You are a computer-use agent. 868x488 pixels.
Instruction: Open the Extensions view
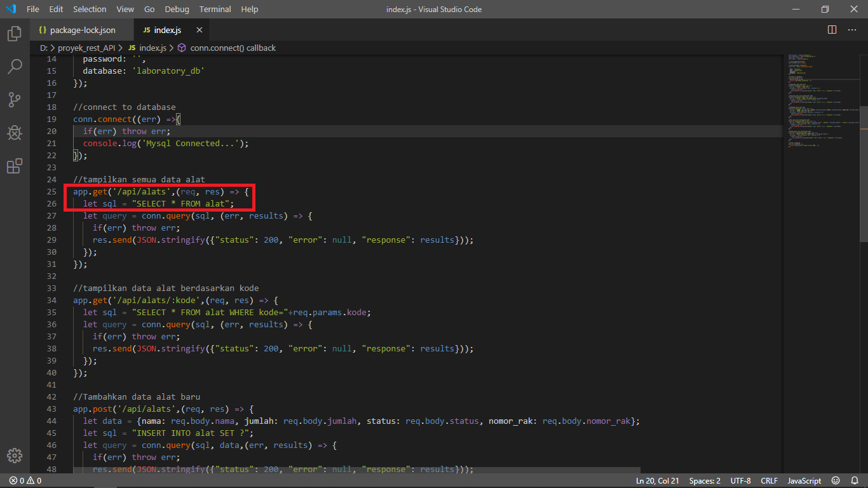[x=14, y=166]
